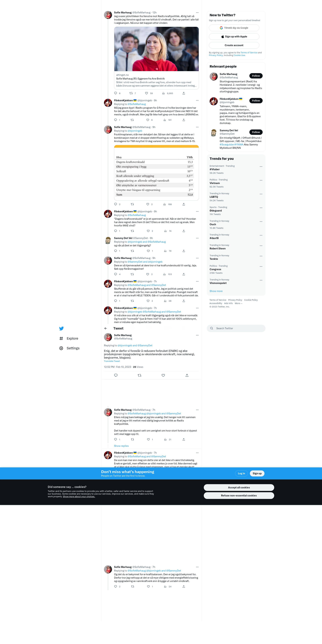This screenshot has width=322, height=644.
Task: Open more options for the LGBTQ trend
Action: 261,194
